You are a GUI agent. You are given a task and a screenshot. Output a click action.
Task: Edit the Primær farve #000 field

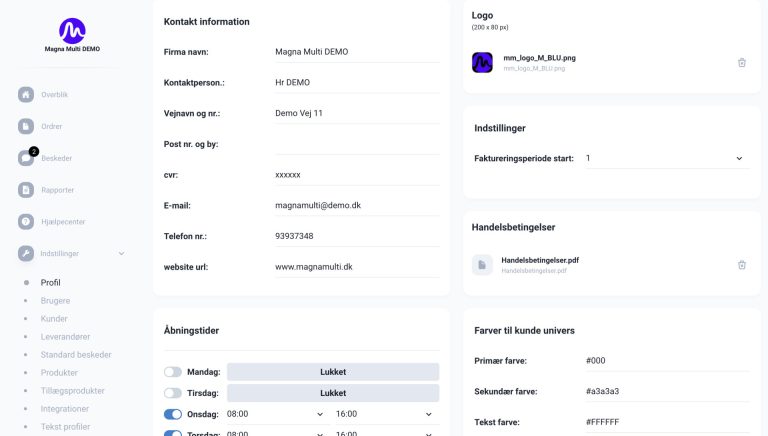[x=668, y=361]
